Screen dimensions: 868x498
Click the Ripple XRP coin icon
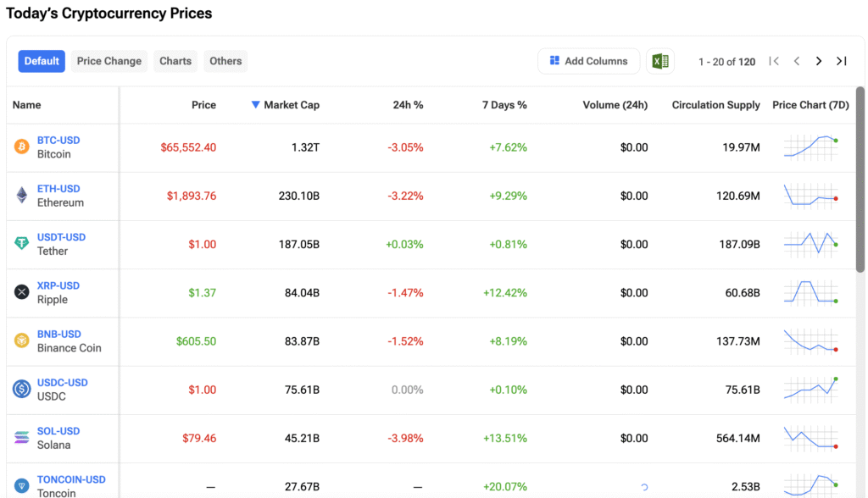21,292
